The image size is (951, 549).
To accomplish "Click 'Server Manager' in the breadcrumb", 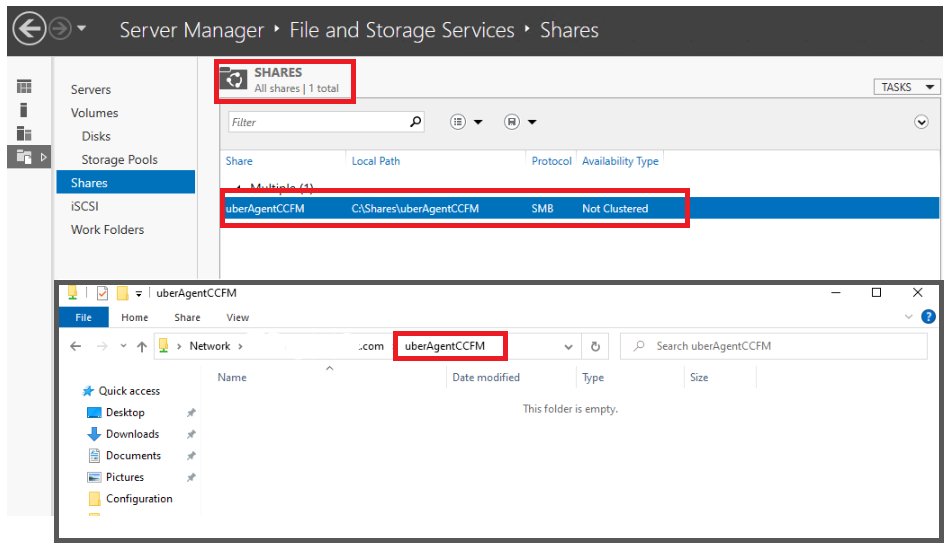I will 191,30.
